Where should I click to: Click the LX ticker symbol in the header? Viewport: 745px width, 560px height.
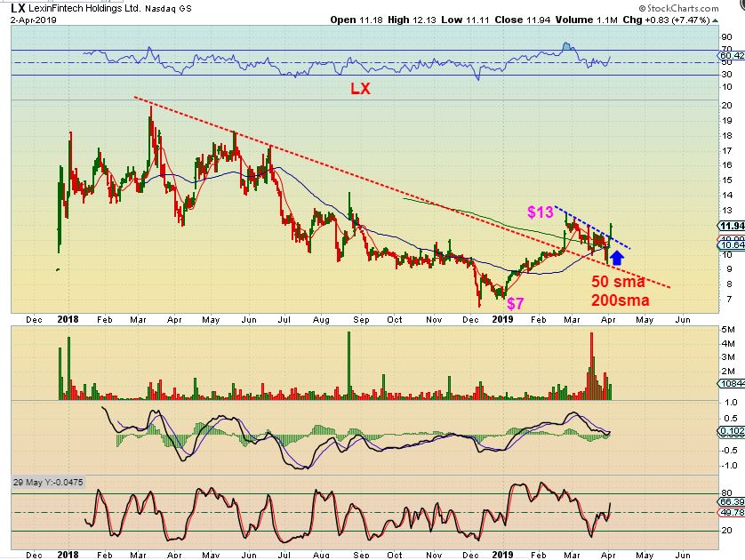(18, 8)
